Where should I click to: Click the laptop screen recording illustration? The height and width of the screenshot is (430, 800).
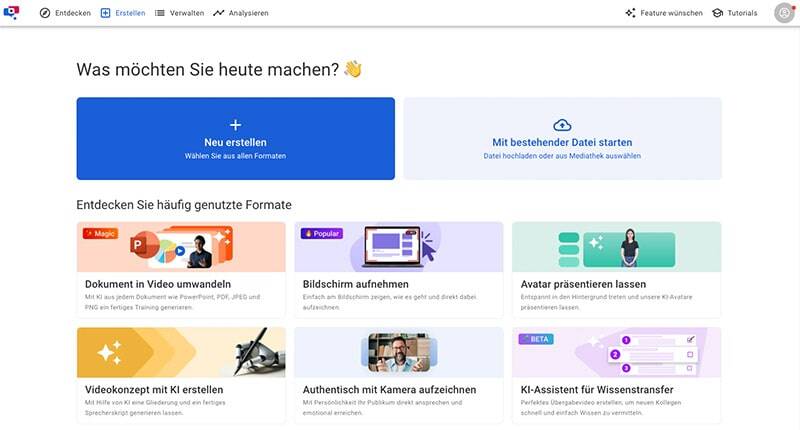(x=398, y=247)
